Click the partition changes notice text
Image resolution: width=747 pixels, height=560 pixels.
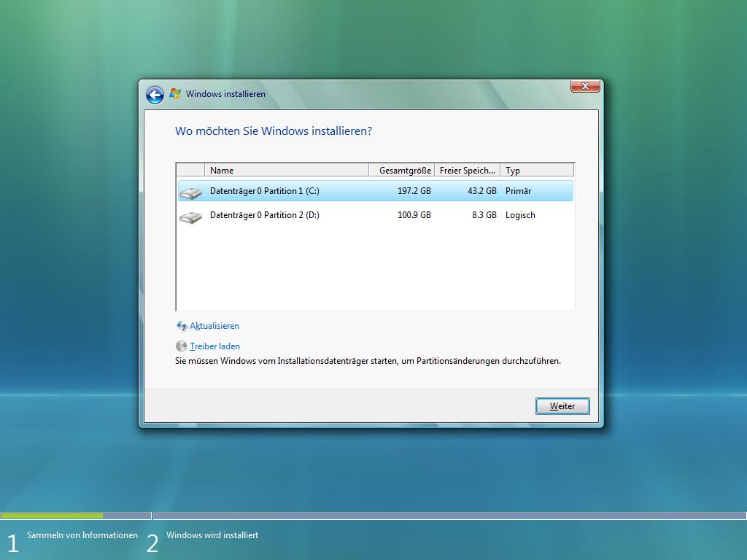[x=368, y=361]
